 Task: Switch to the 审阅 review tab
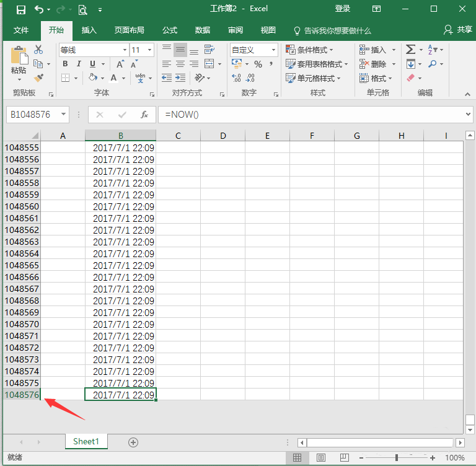(236, 30)
